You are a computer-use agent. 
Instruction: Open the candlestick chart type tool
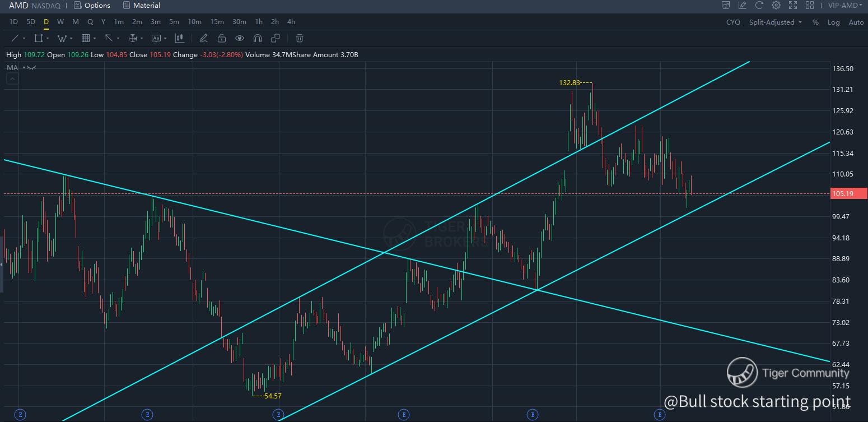tap(179, 38)
